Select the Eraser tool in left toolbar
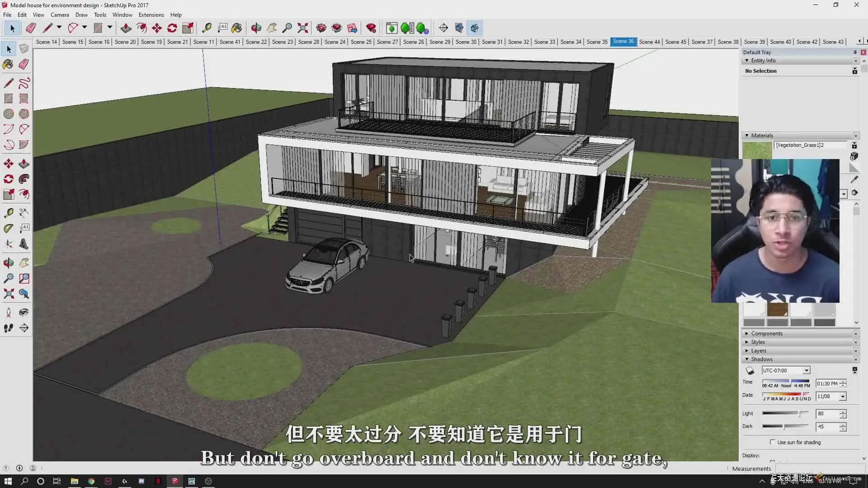Viewport: 868px width, 488px height. coord(24,64)
